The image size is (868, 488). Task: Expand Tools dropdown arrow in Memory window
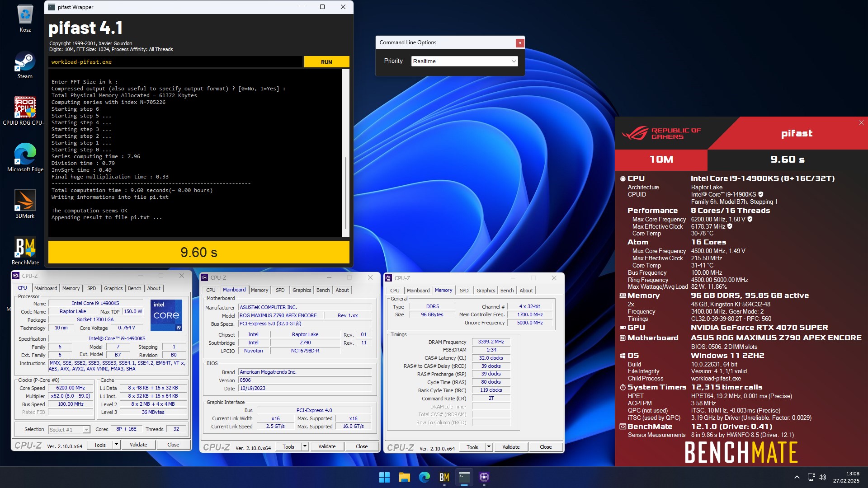tap(489, 447)
